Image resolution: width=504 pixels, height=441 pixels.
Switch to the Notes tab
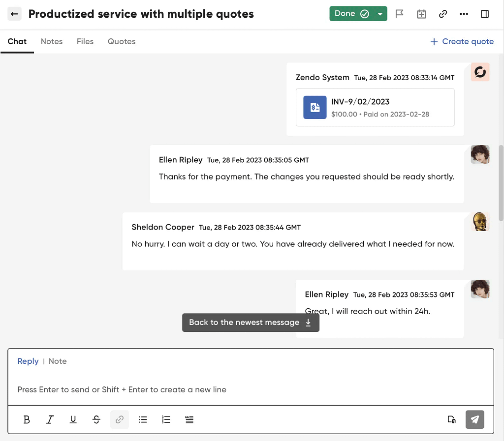[51, 41]
